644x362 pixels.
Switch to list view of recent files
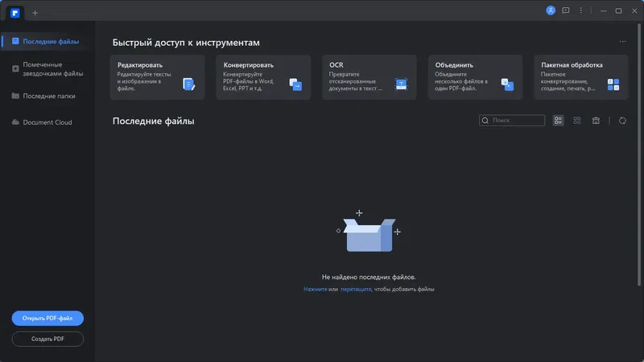559,121
